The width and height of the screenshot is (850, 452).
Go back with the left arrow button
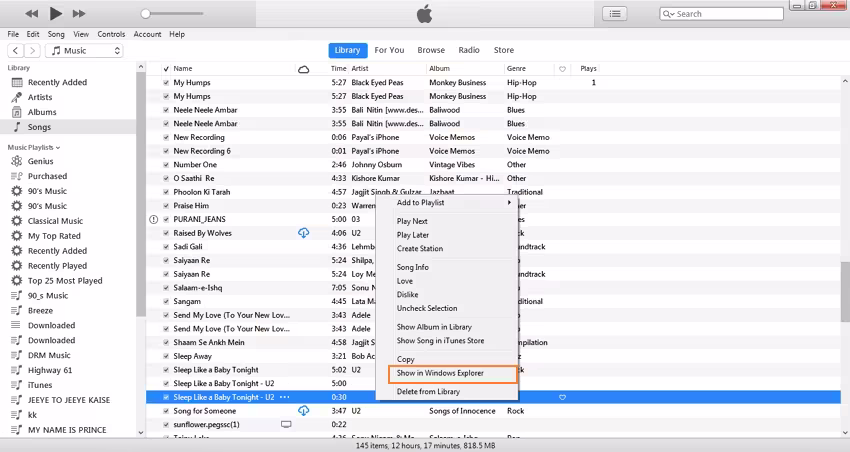16,50
